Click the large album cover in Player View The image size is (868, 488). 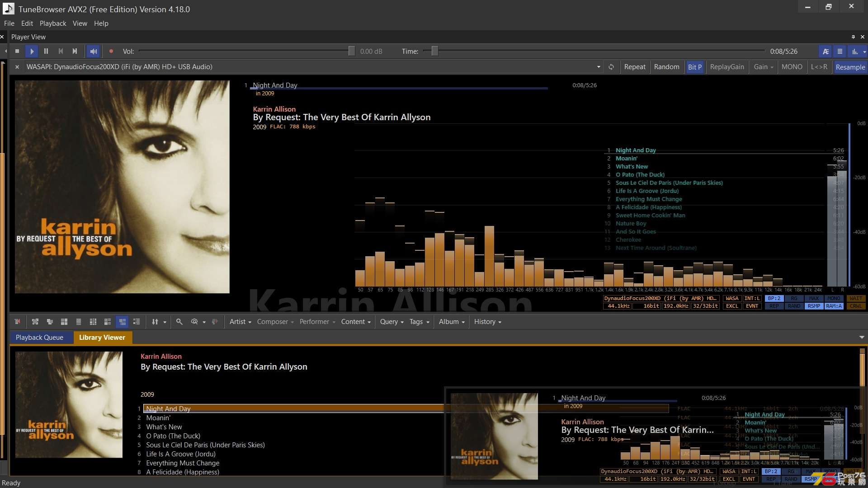click(x=122, y=187)
